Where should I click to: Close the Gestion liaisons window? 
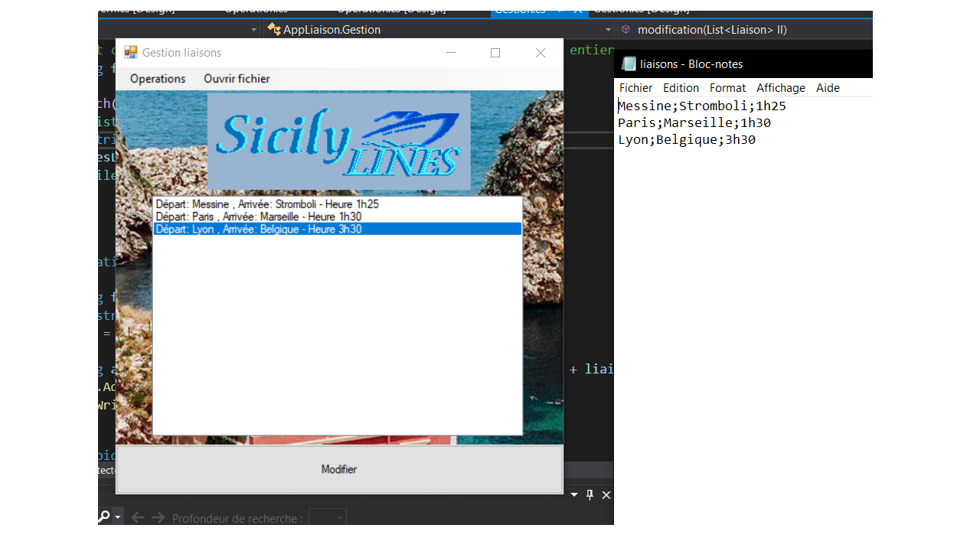(541, 52)
